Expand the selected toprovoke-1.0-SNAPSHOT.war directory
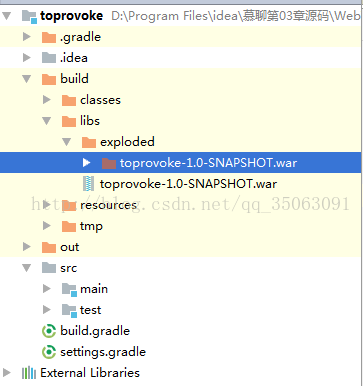The width and height of the screenshot is (363, 386). [x=86, y=163]
